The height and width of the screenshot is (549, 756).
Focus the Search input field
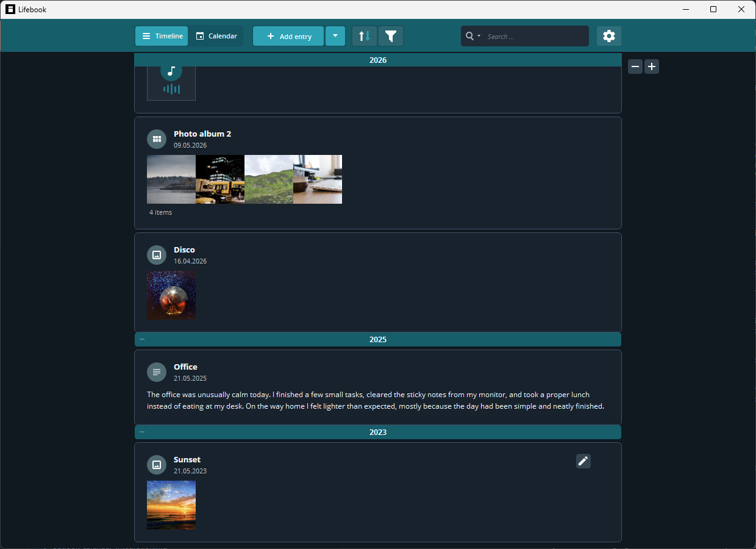[535, 36]
